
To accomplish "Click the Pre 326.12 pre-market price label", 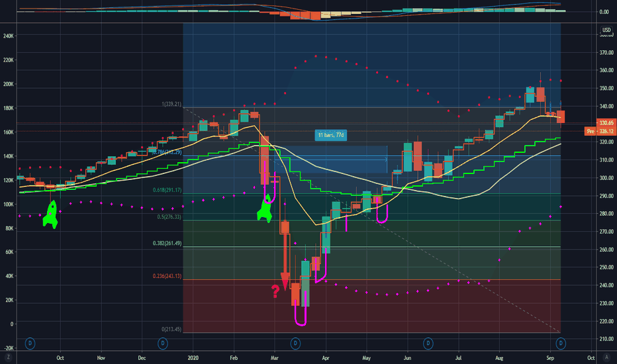I will click(x=600, y=131).
